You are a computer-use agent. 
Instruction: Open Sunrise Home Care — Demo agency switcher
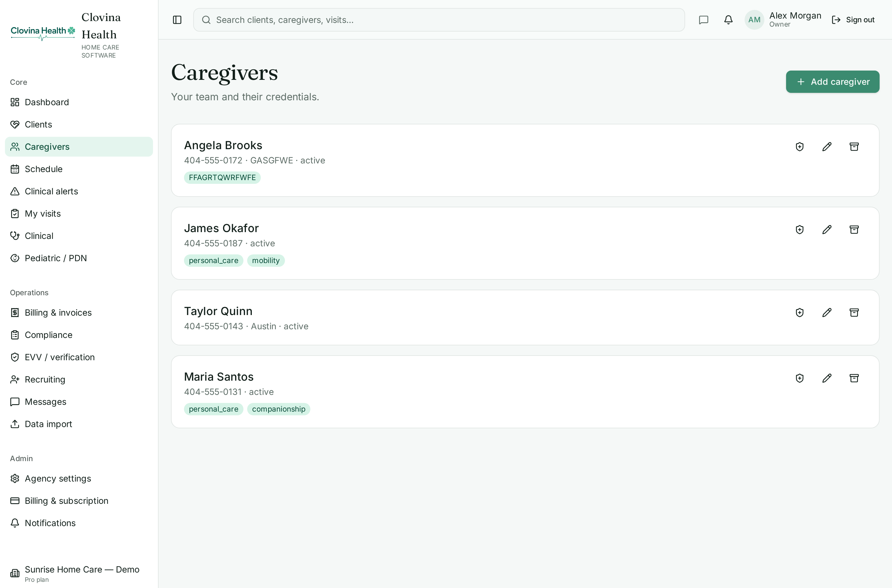pyautogui.click(x=79, y=573)
